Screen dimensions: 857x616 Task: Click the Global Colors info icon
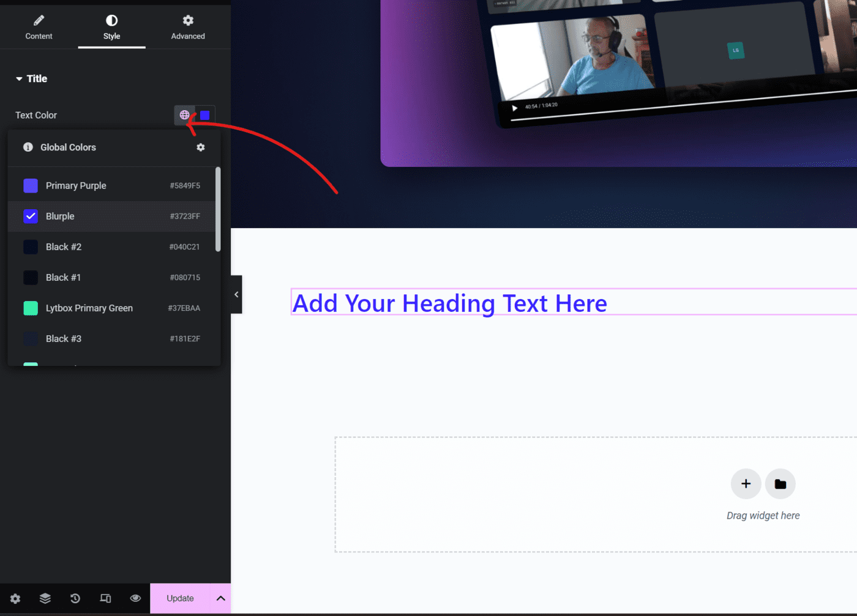pos(28,147)
